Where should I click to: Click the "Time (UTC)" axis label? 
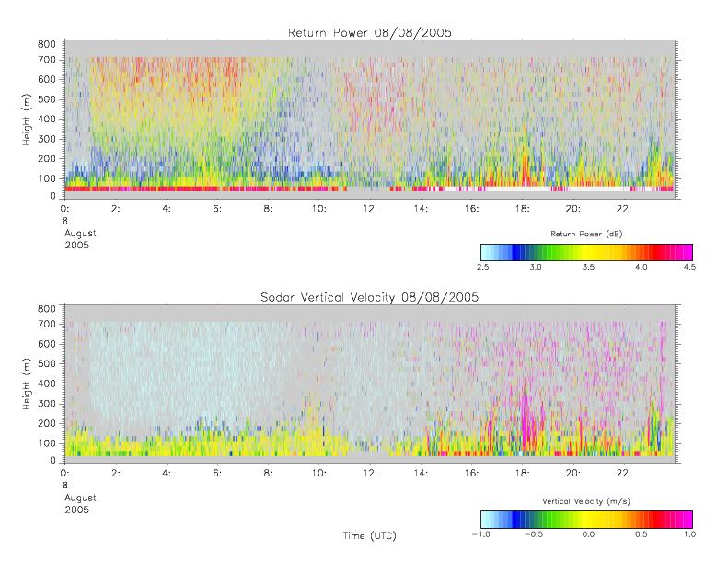pyautogui.click(x=370, y=535)
